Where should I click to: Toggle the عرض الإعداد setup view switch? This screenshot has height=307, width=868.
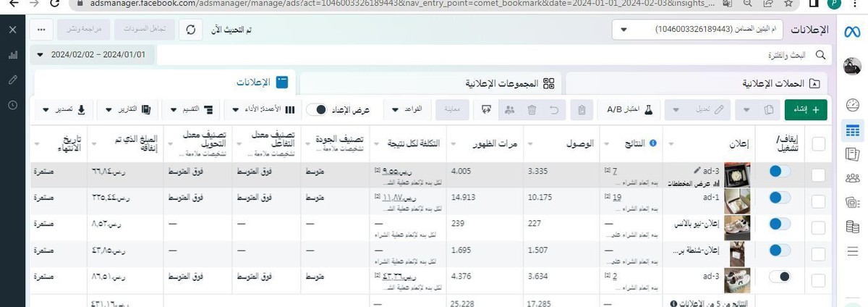[318, 109]
